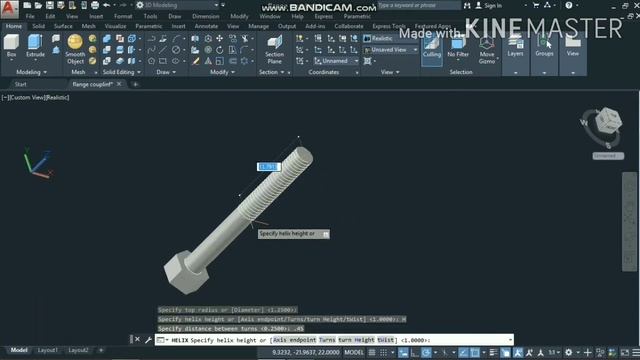Click the Axis endpoint command option
Image resolution: width=640 pixels, height=360 pixels.
(x=294, y=340)
